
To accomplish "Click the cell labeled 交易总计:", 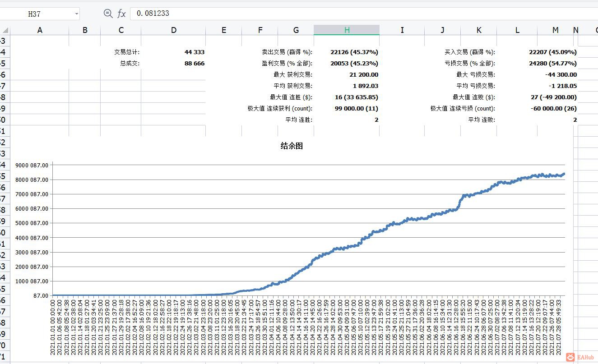I will click(127, 52).
